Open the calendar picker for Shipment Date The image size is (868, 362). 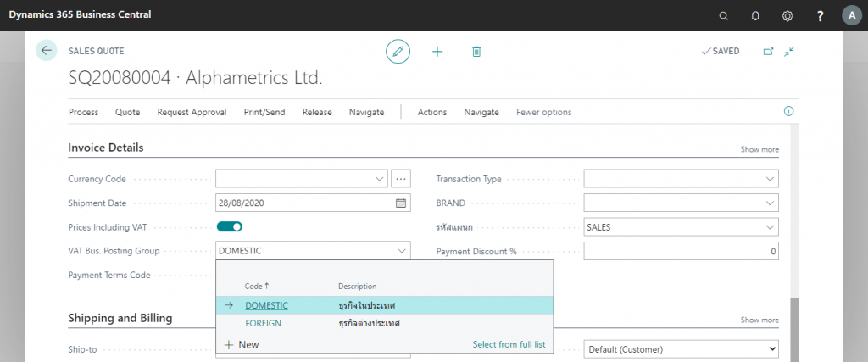[401, 203]
